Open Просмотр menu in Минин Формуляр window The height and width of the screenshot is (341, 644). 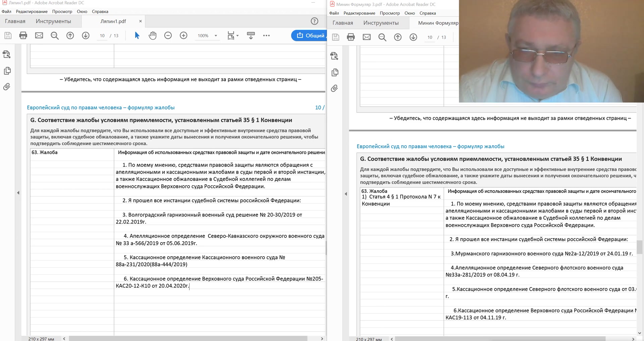click(390, 13)
